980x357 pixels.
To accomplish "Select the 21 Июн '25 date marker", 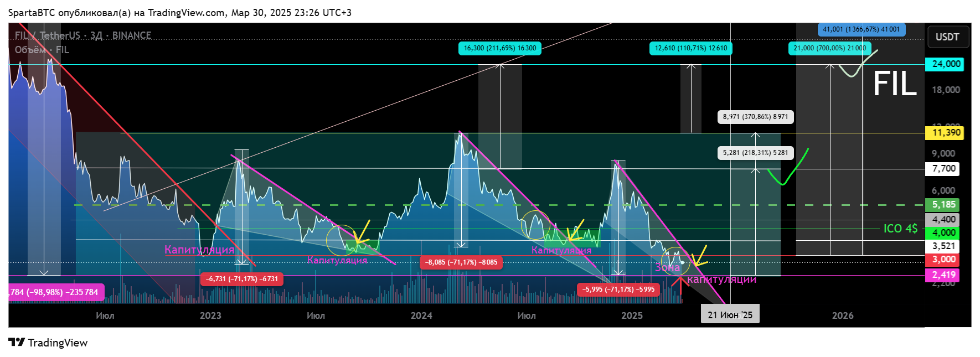I will (730, 314).
